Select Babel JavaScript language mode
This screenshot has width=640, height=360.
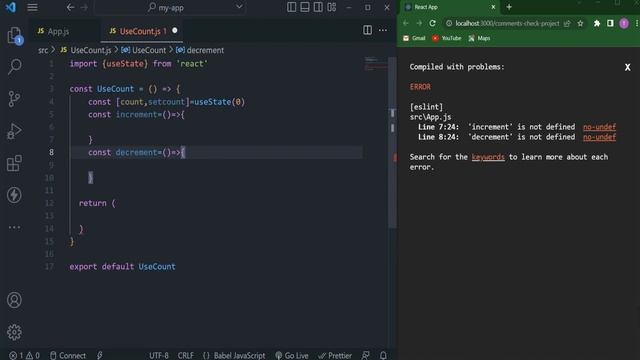(234, 356)
